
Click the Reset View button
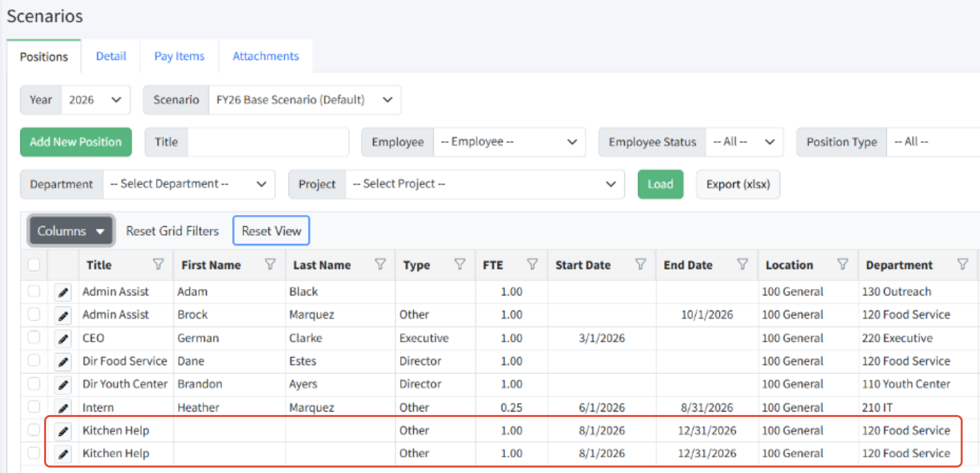tap(272, 231)
